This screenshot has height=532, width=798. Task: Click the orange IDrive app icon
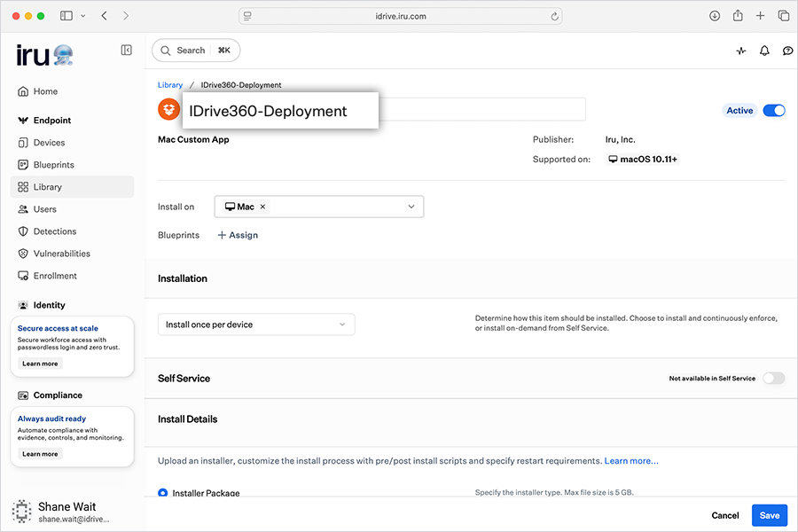[169, 109]
